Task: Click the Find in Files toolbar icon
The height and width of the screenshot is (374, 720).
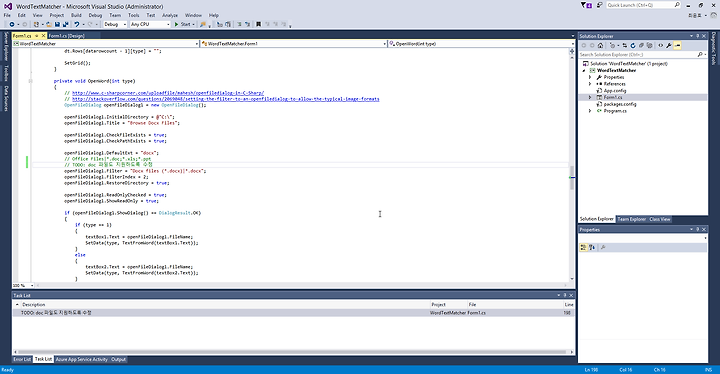Action: [202, 24]
